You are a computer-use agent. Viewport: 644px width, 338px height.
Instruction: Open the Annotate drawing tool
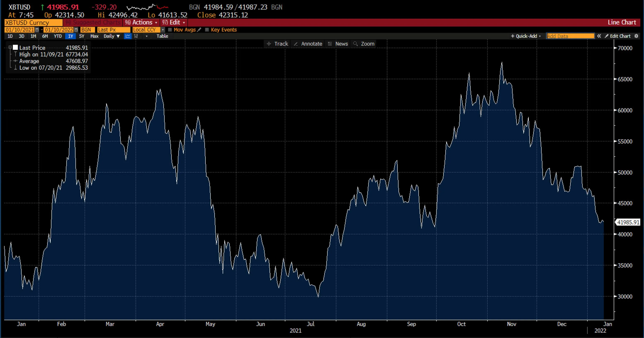pyautogui.click(x=308, y=44)
